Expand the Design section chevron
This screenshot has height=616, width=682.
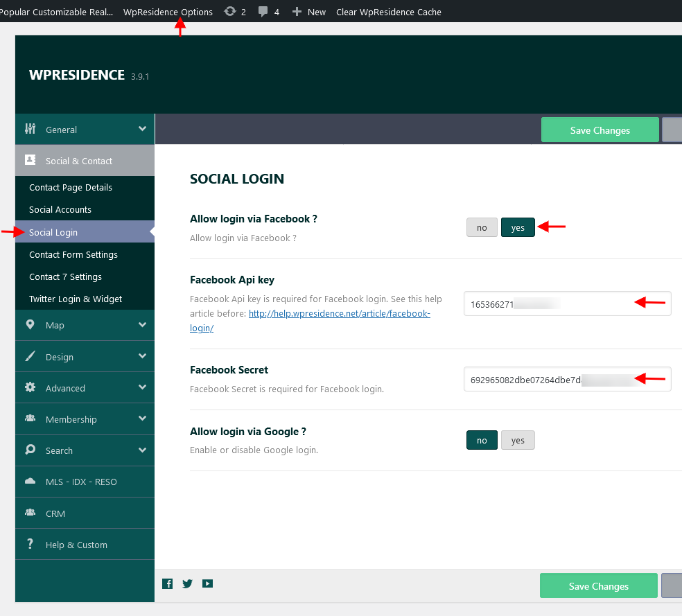pyautogui.click(x=142, y=356)
